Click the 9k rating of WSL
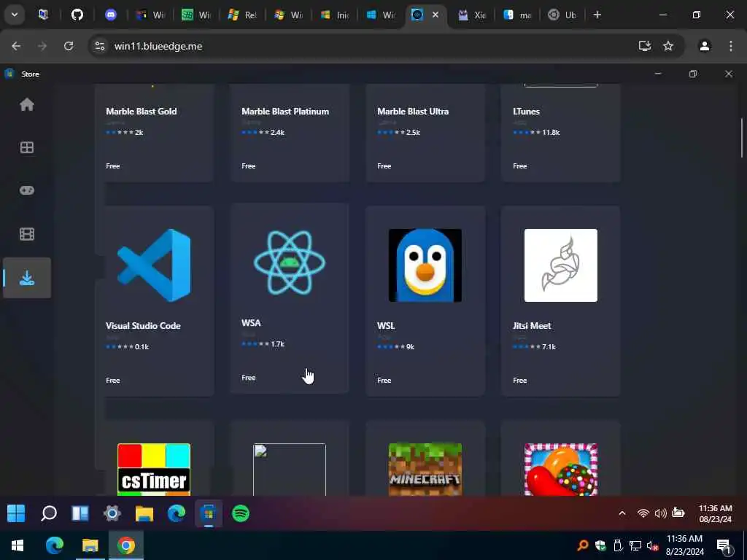The image size is (747, 560). click(x=410, y=346)
